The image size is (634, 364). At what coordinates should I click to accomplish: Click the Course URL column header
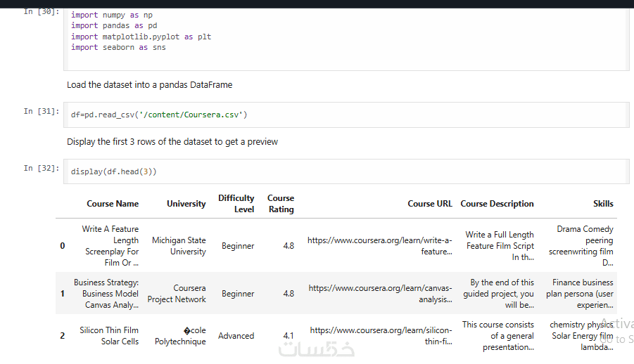pos(430,204)
